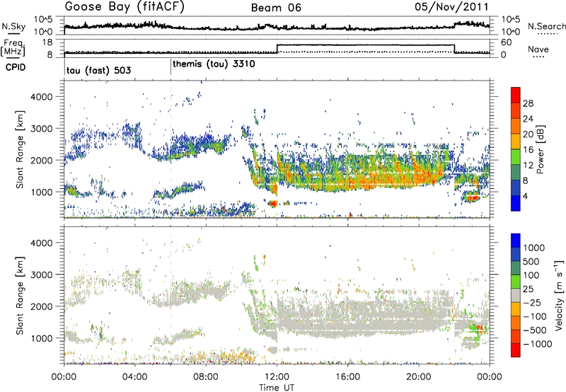Click the 'tau (fast) 503' CPID text
Image resolution: width=566 pixels, height=392 pixels.
pyautogui.click(x=98, y=70)
